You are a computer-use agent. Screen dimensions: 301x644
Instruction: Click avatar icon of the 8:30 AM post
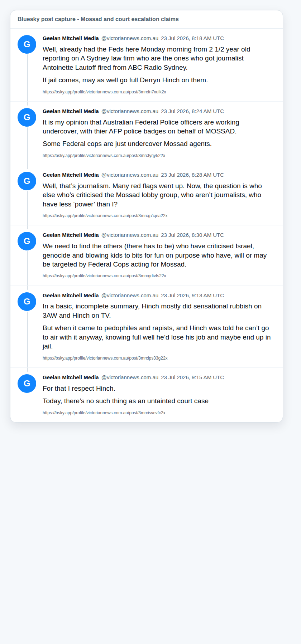click(27, 241)
